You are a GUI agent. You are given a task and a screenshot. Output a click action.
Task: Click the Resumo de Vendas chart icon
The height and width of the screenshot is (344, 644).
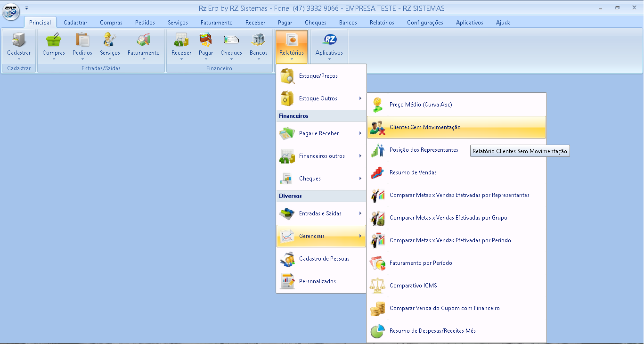point(378,172)
